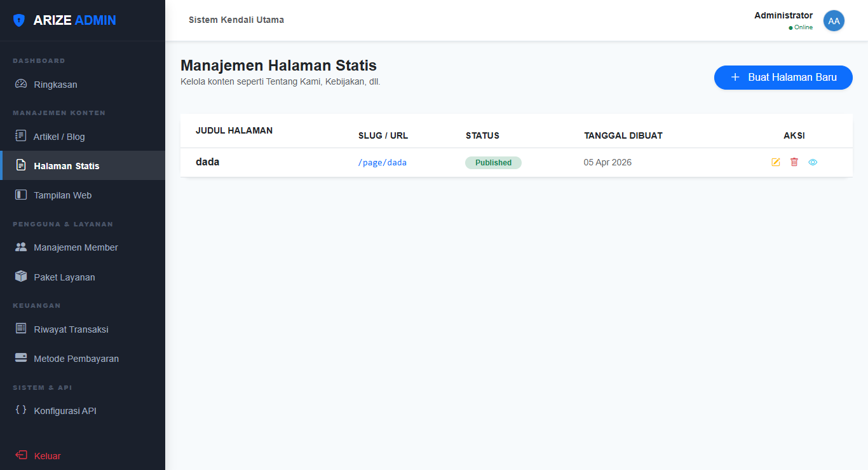Click the AA user avatar

tap(834, 21)
